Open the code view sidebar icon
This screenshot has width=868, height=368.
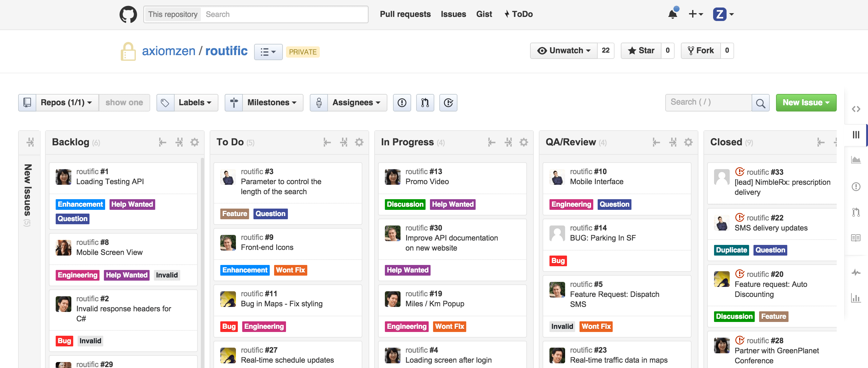856,109
